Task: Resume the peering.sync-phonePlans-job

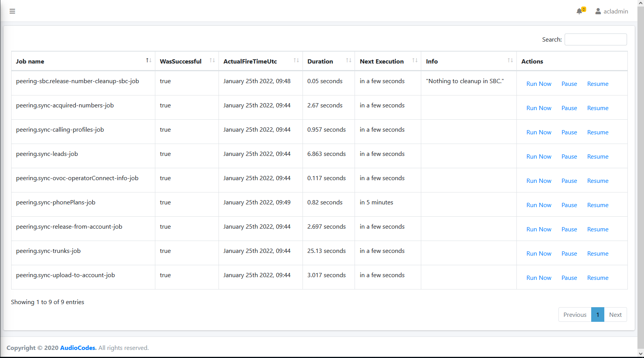Action: point(597,205)
